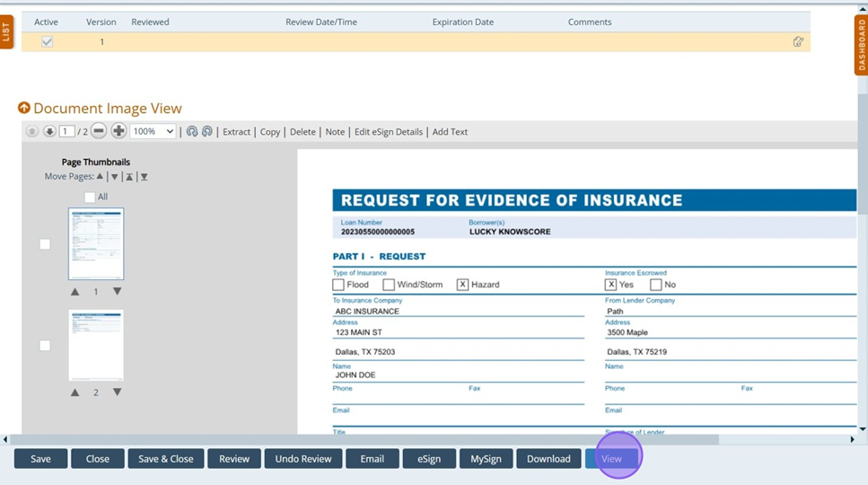This screenshot has width=868, height=485.
Task: Select the page 1 thumbnail checkbox
Action: point(45,244)
